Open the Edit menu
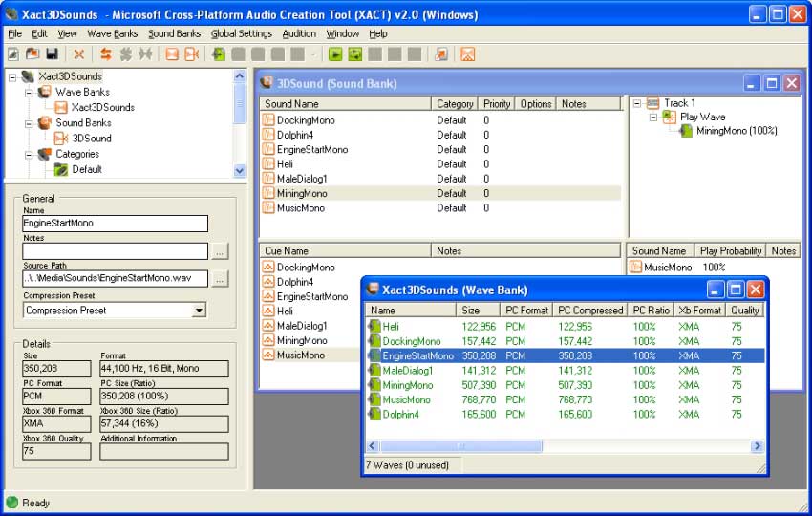Image resolution: width=812 pixels, height=516 pixels. click(x=39, y=33)
